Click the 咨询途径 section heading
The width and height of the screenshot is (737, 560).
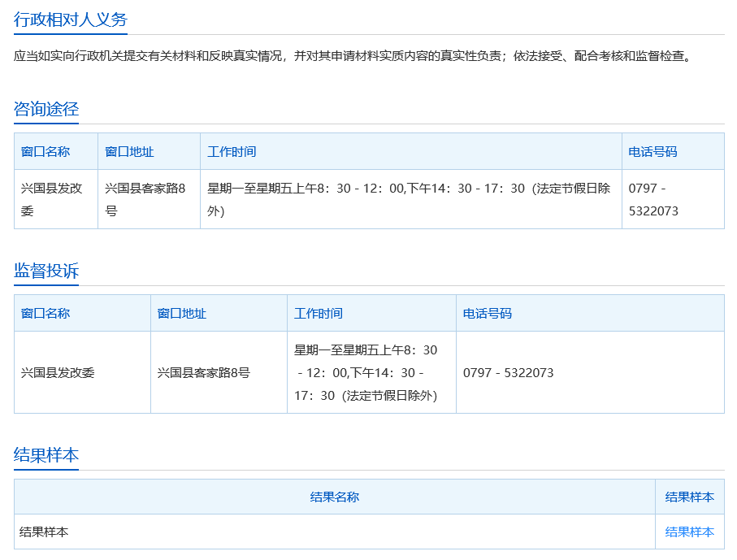pos(46,109)
